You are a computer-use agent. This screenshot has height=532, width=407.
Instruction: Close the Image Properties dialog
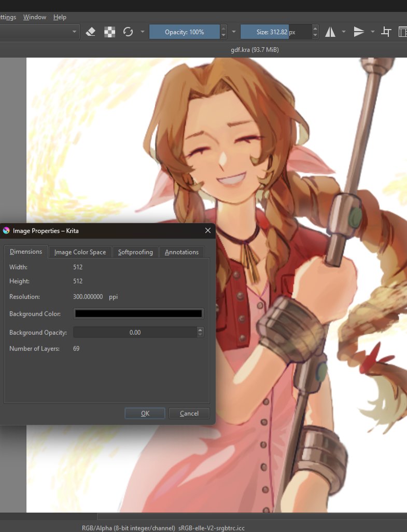[x=208, y=231]
